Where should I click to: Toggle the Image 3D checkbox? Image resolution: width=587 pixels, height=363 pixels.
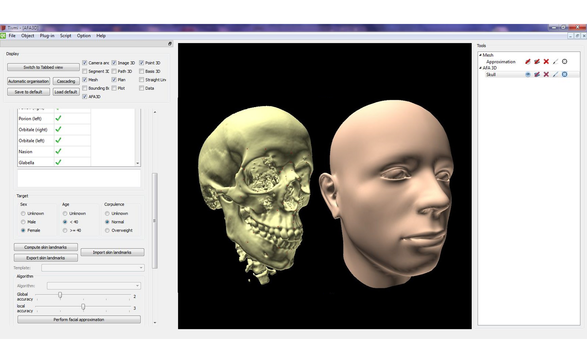click(x=114, y=63)
